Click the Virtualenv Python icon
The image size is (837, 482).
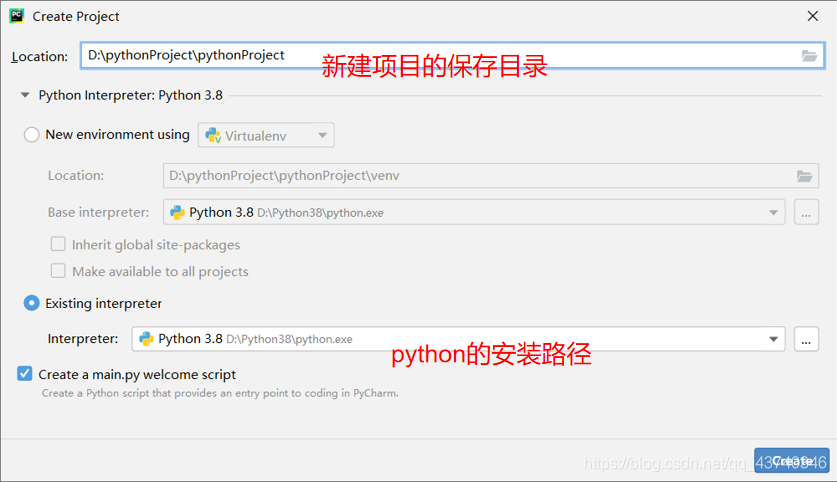pos(213,136)
